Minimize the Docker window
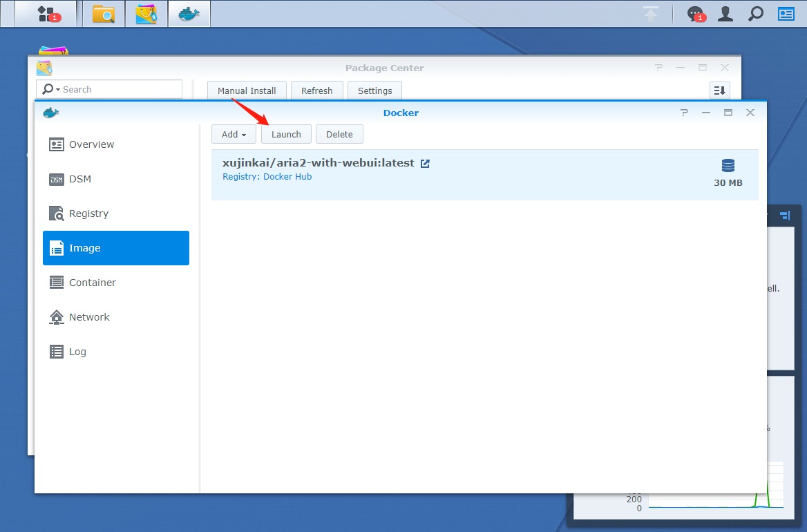The image size is (807, 532). [x=705, y=113]
